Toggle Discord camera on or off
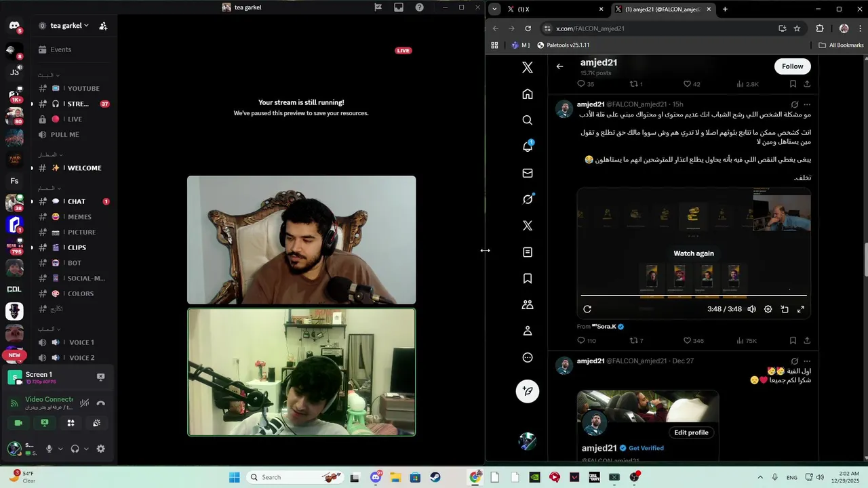868x488 pixels. (18, 423)
